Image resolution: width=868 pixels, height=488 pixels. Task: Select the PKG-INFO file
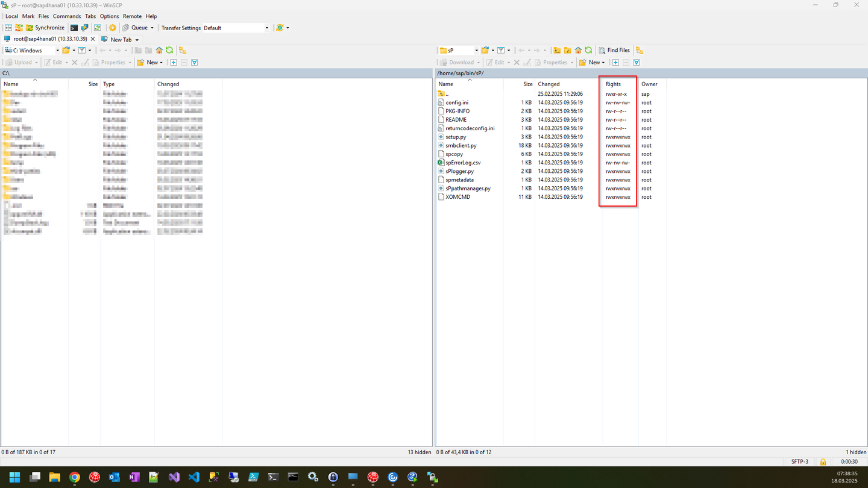click(458, 111)
